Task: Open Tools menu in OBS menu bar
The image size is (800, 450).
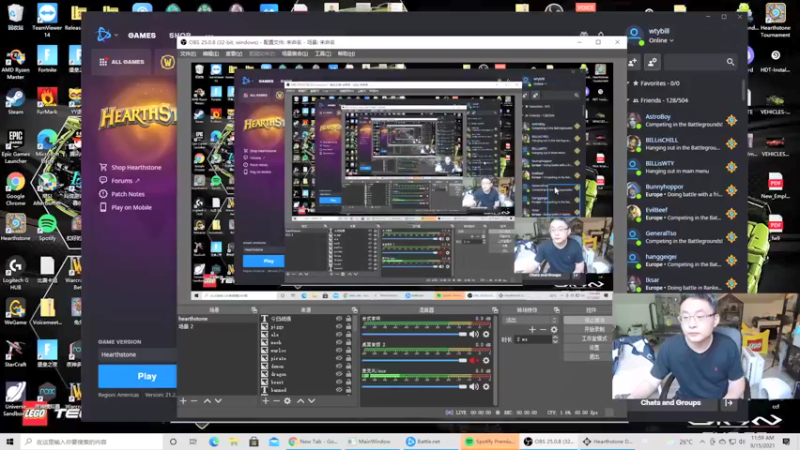Action: (322, 54)
